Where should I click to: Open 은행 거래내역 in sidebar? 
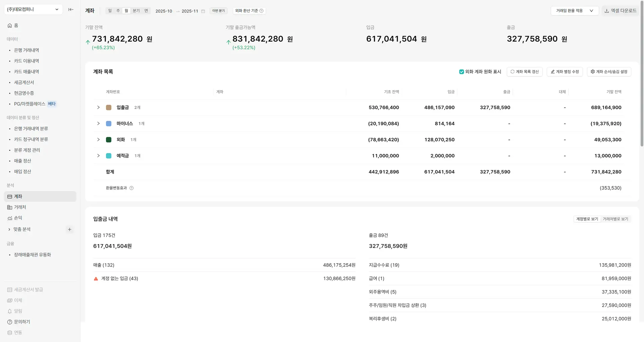click(x=26, y=50)
